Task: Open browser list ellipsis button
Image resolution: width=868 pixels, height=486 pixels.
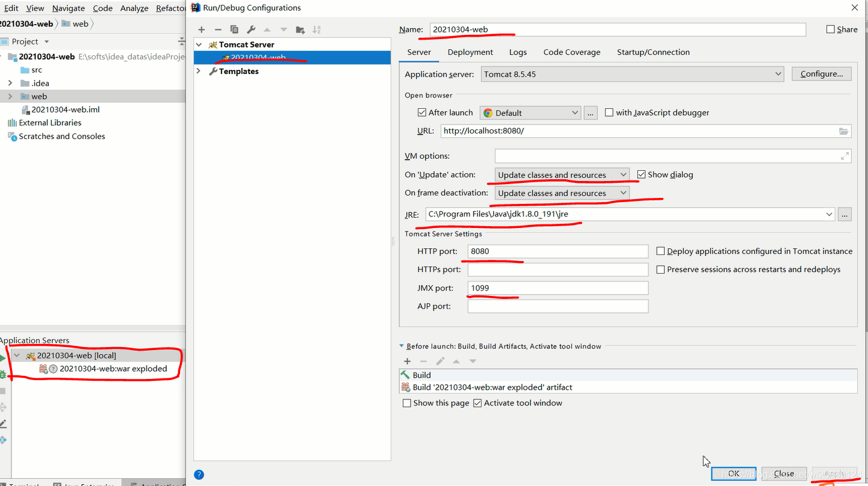Action: tap(591, 112)
